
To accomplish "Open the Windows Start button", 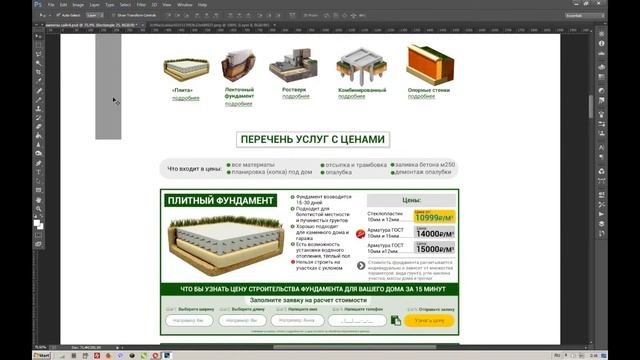I will pyautogui.click(x=42, y=356).
